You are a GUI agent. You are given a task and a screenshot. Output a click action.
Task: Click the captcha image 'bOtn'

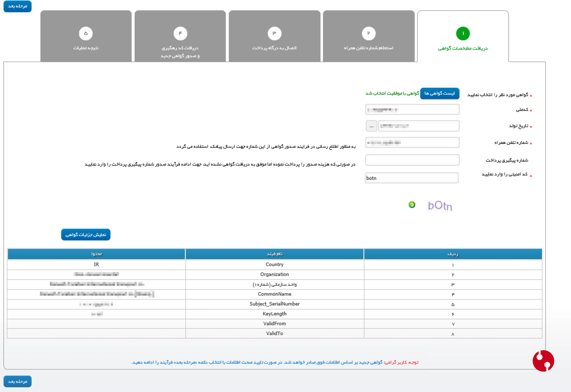coord(440,206)
